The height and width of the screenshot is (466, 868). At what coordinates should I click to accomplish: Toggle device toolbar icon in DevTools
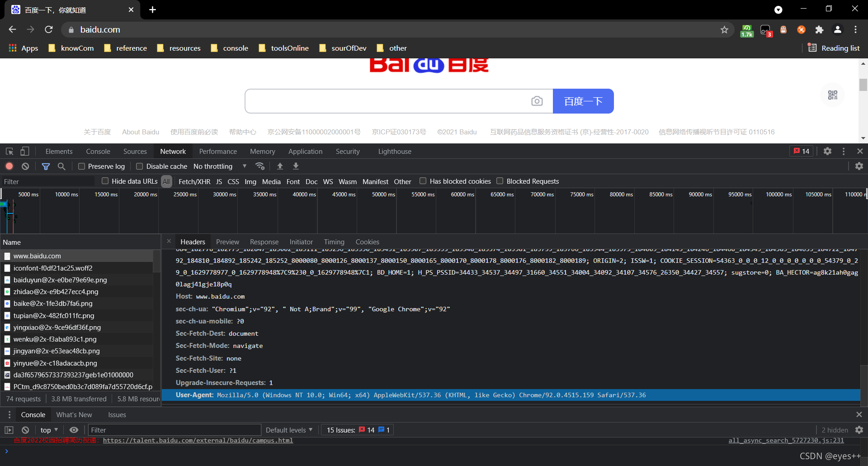(25, 152)
